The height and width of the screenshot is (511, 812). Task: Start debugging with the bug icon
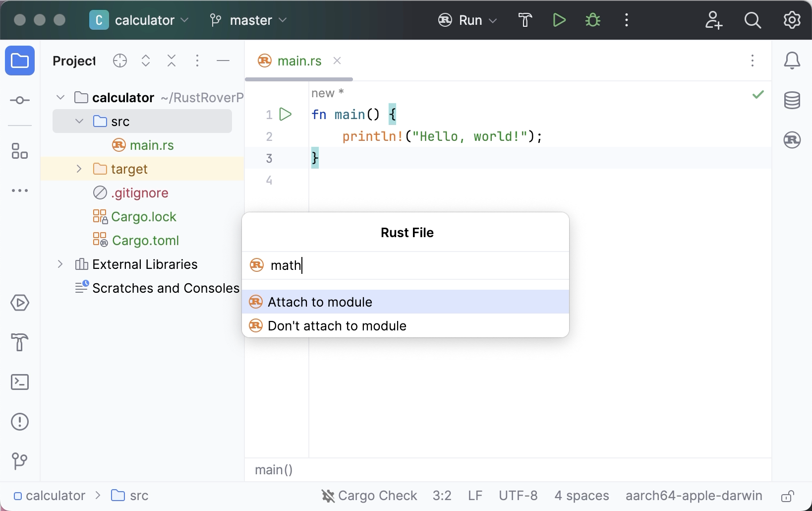click(593, 20)
